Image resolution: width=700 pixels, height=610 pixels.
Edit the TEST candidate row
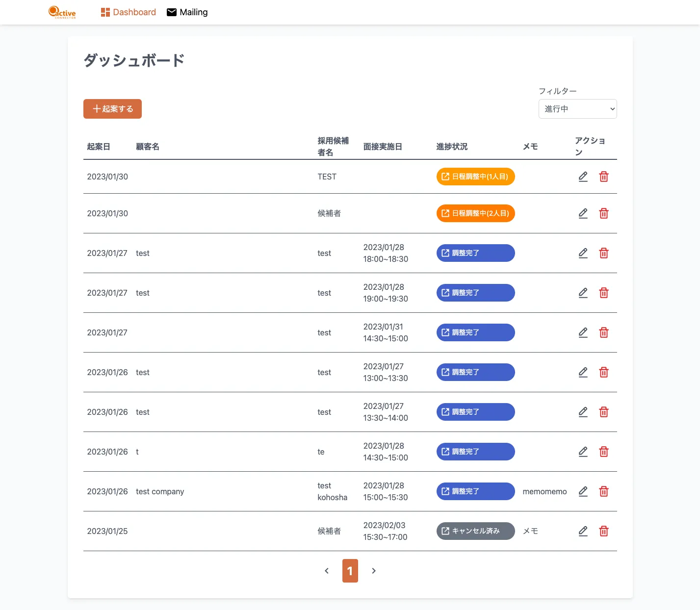[x=583, y=177]
